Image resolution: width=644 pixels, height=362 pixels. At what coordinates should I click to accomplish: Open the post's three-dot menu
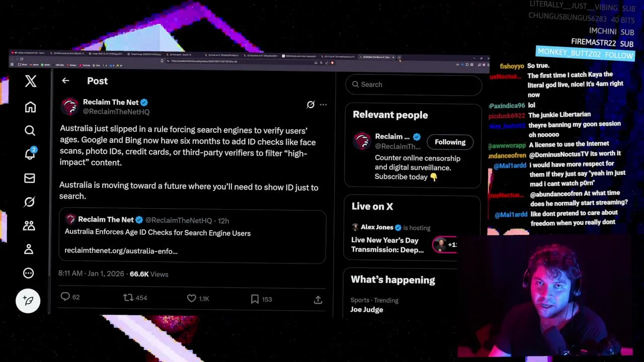323,105
